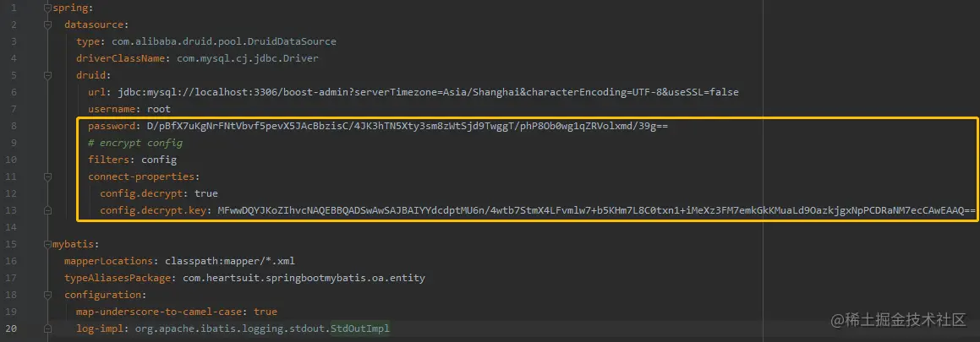The height and width of the screenshot is (342, 980).
Task: Click the 'mybatis' key
Action: (x=73, y=244)
